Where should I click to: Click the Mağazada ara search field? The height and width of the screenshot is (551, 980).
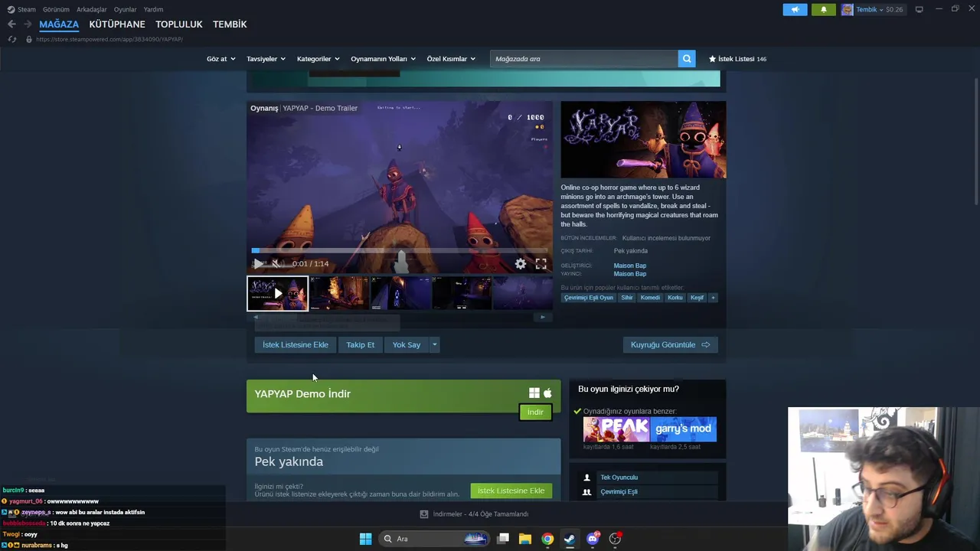[x=583, y=59]
